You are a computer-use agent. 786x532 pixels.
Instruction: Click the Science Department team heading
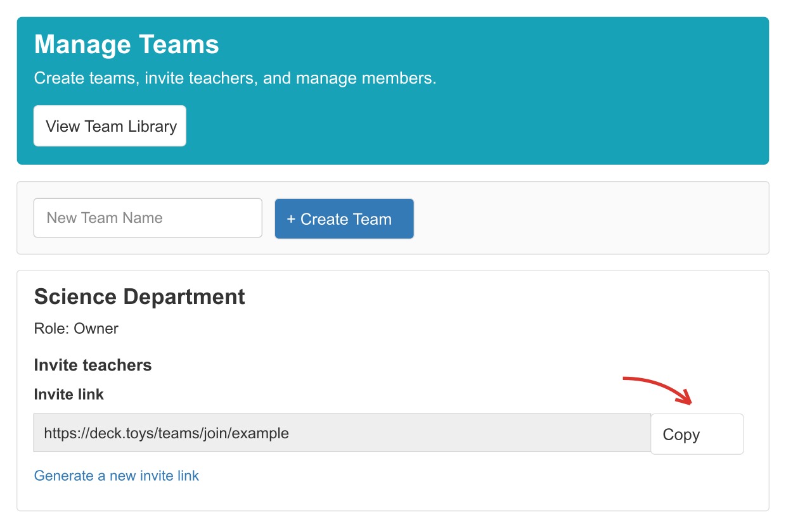[x=139, y=296]
